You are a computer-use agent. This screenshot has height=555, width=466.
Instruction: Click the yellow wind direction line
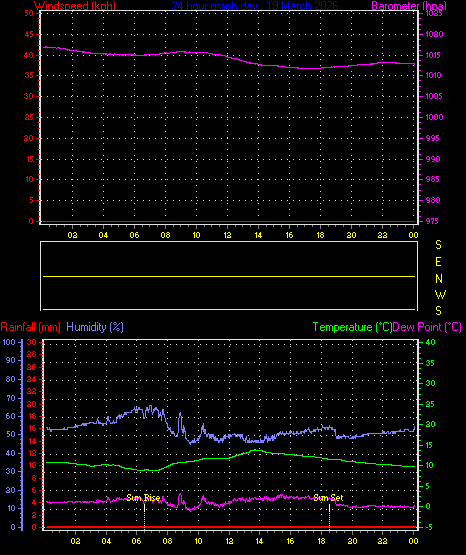coord(229,276)
